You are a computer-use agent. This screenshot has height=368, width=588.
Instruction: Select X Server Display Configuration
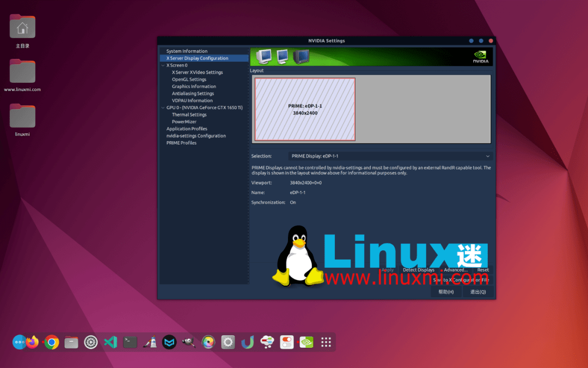coord(197,58)
